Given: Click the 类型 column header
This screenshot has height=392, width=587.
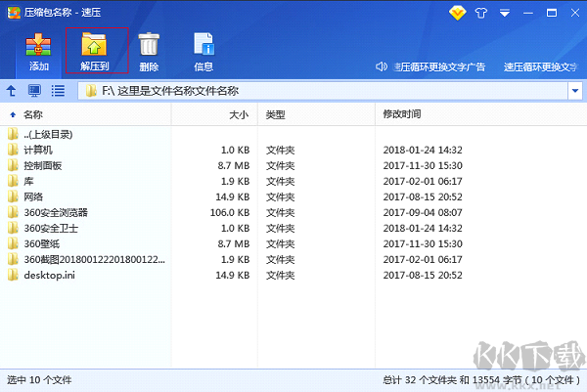Looking at the screenshot, I should tap(275, 114).
